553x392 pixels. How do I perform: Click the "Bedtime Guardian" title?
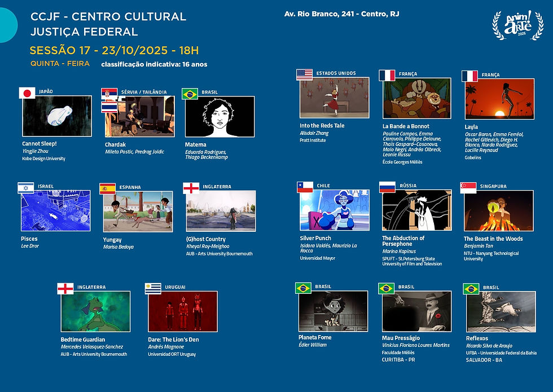coord(83,340)
